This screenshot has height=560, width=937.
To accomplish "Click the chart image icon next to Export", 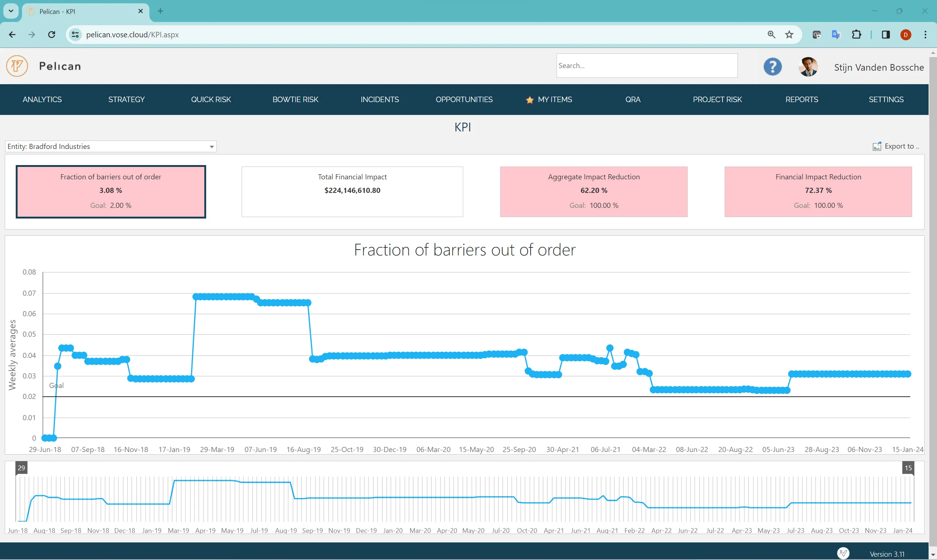I will pos(877,146).
